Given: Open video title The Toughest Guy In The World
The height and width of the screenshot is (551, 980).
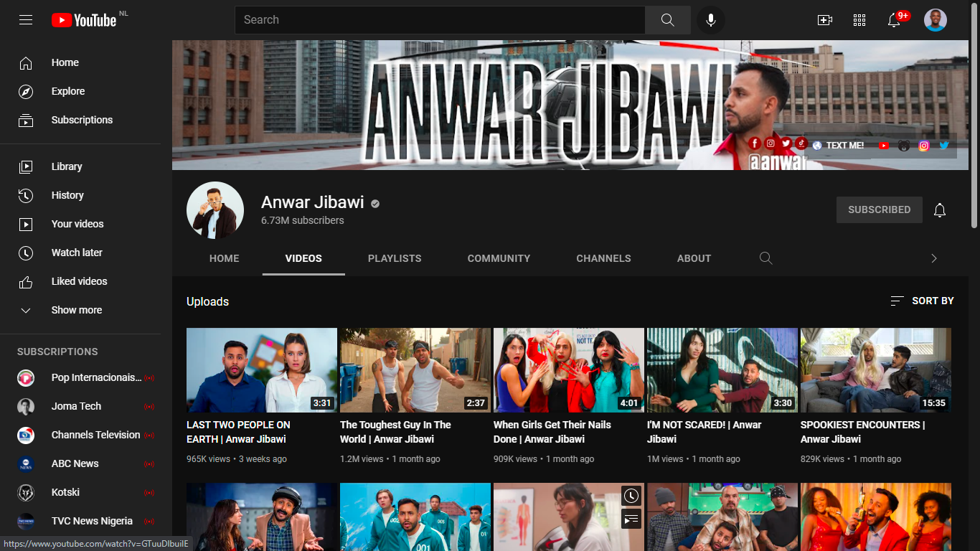Looking at the screenshot, I should click(x=395, y=432).
